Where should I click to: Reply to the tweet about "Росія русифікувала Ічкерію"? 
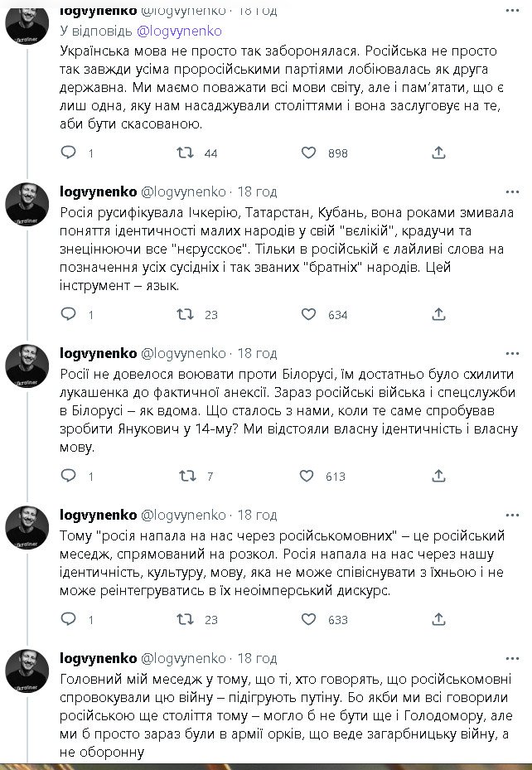point(70,314)
